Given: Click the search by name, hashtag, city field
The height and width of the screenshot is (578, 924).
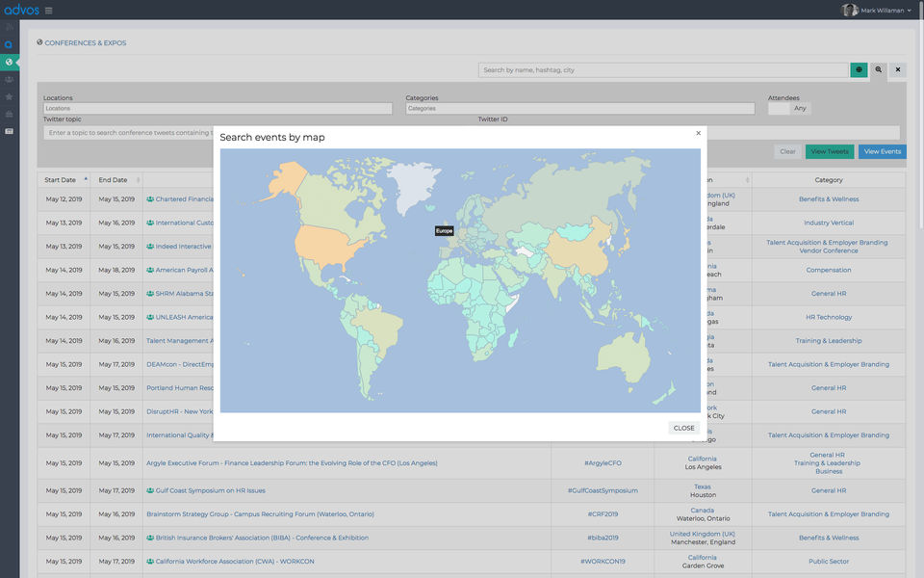Looking at the screenshot, I should [663, 70].
